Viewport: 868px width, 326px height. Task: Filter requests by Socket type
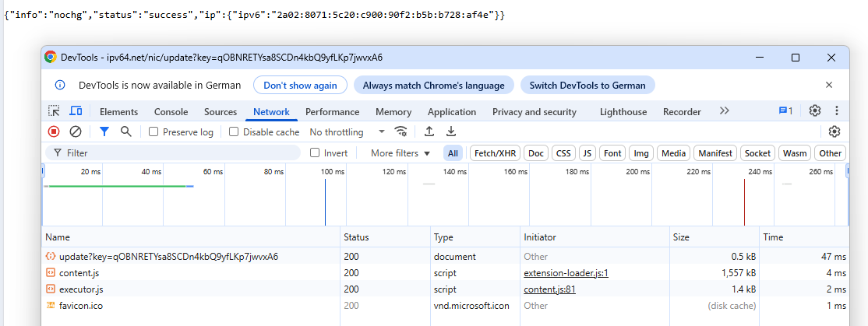(x=758, y=153)
